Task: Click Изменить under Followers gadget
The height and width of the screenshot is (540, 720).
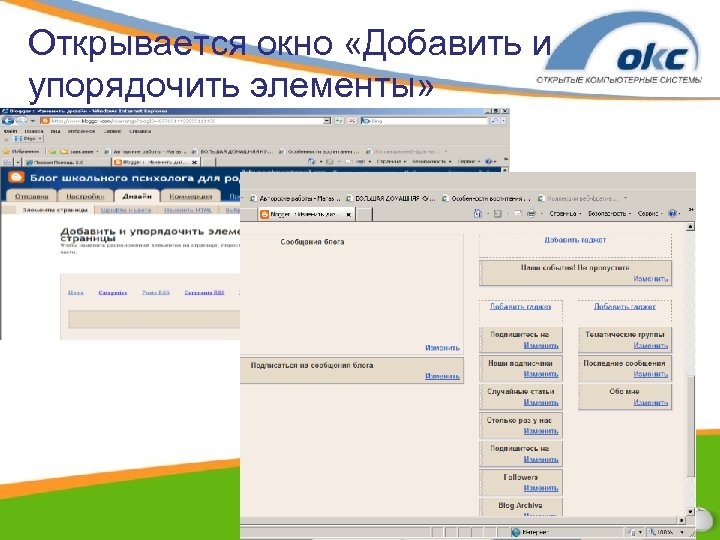Action: [x=541, y=488]
